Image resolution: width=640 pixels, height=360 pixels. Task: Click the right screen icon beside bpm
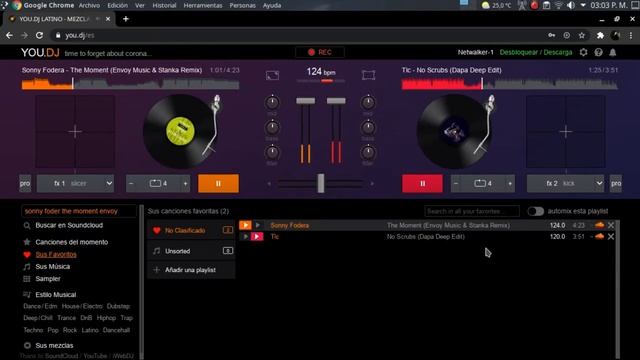point(368,75)
